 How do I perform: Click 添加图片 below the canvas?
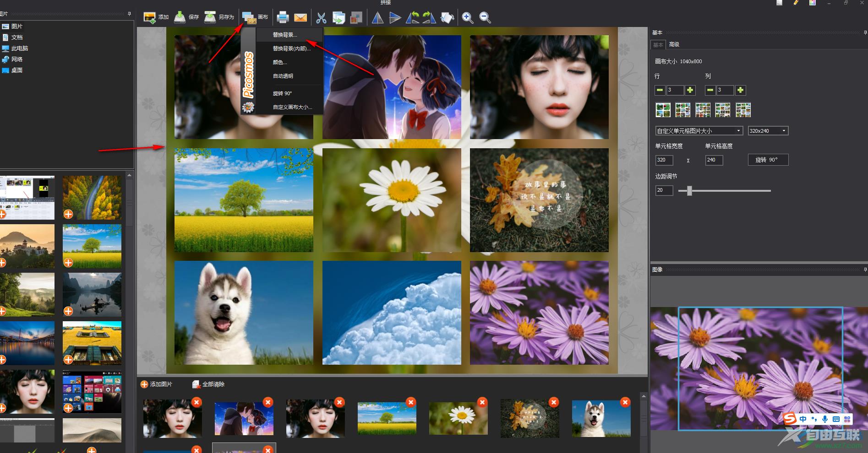[157, 384]
